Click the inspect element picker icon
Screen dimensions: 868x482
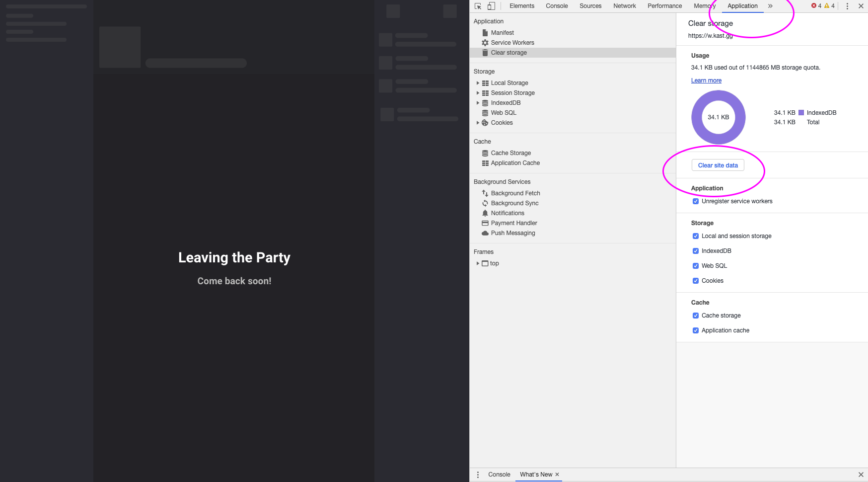pos(478,6)
